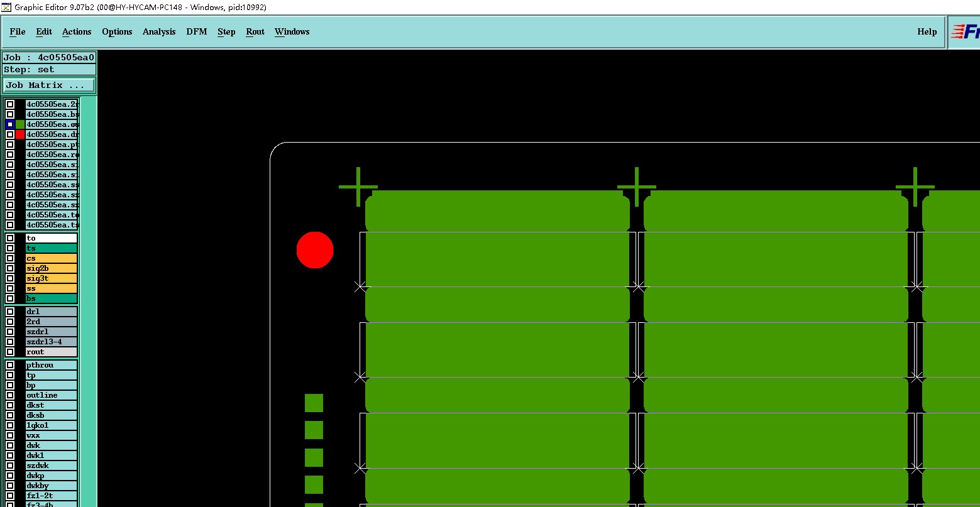Select the 'szdrl3-4' layer name

52,342
